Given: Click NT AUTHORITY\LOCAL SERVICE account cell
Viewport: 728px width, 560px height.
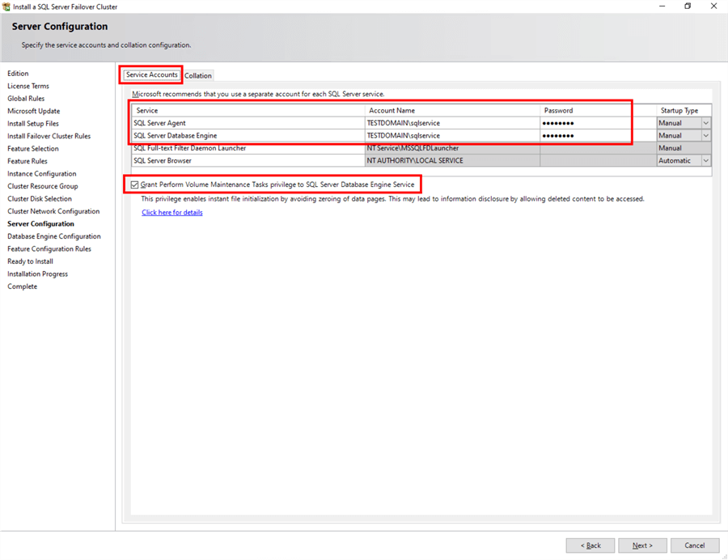Looking at the screenshot, I should point(452,161).
